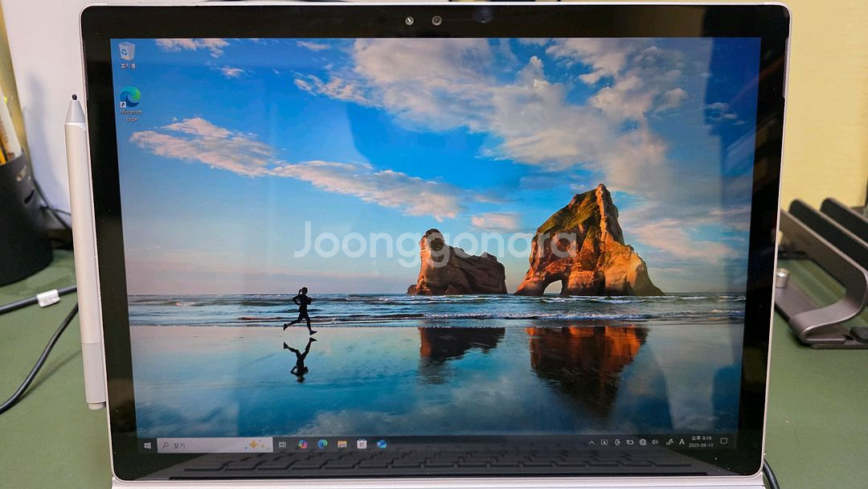Open Microsoft Edge from the taskbar
Screen dimensions: 868x489
(322, 444)
